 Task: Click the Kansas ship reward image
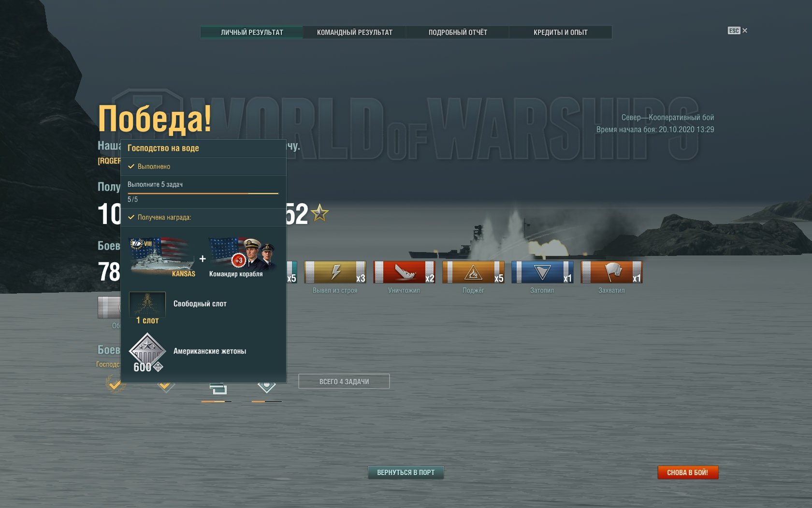click(162, 256)
